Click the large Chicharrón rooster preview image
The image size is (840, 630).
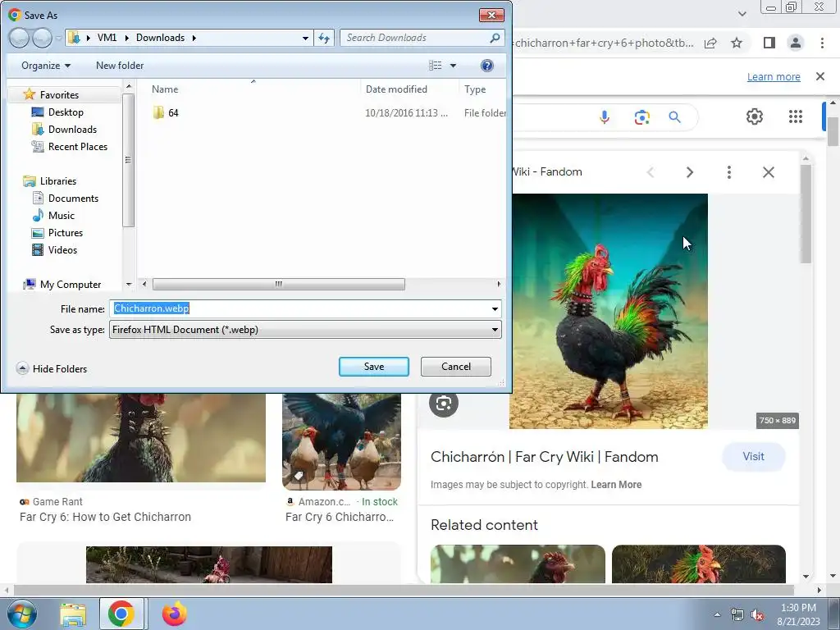point(609,311)
